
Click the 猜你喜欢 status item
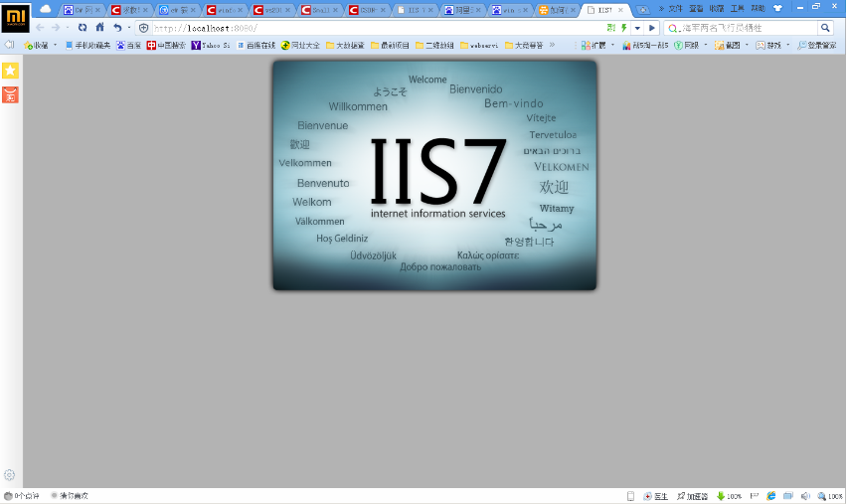(x=70, y=496)
